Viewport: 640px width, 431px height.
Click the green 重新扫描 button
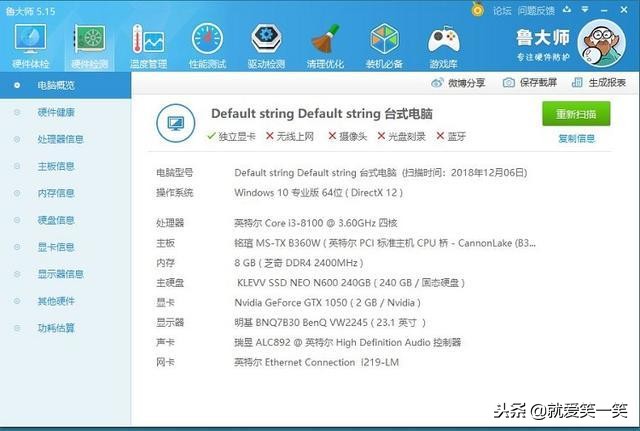tap(576, 114)
